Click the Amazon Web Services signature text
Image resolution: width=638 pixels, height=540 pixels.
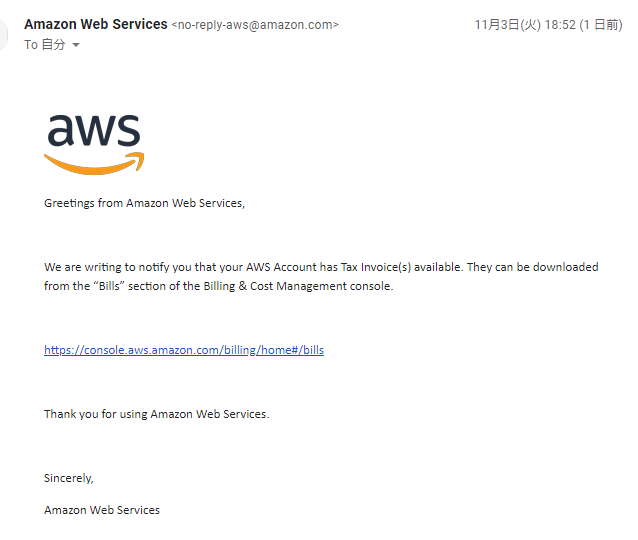[102, 510]
